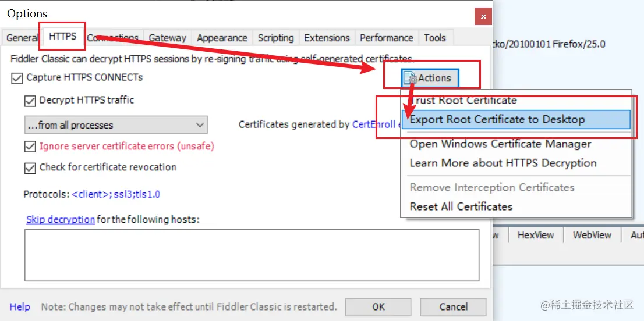
Task: Open WebView tab in background window
Action: pos(592,235)
